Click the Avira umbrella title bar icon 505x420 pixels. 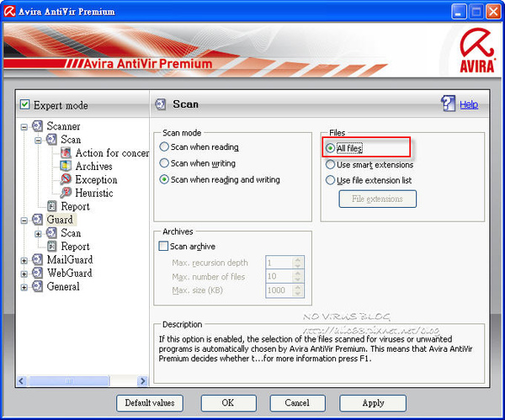click(9, 11)
